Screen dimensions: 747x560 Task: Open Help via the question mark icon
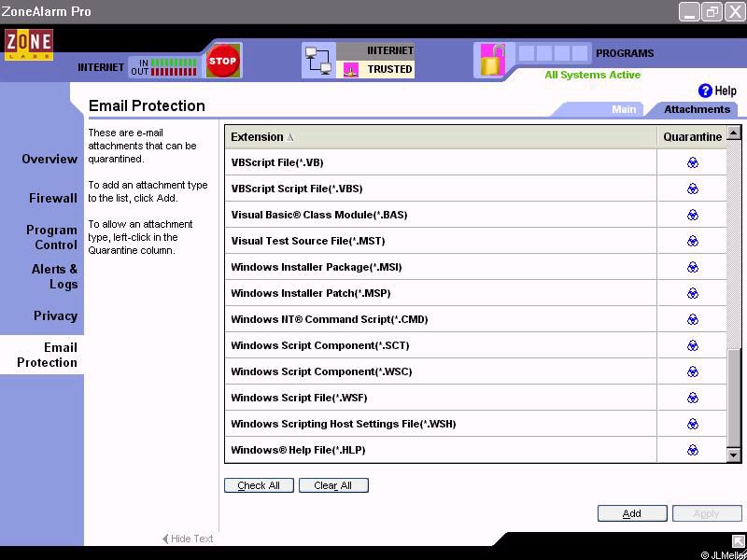(705, 91)
